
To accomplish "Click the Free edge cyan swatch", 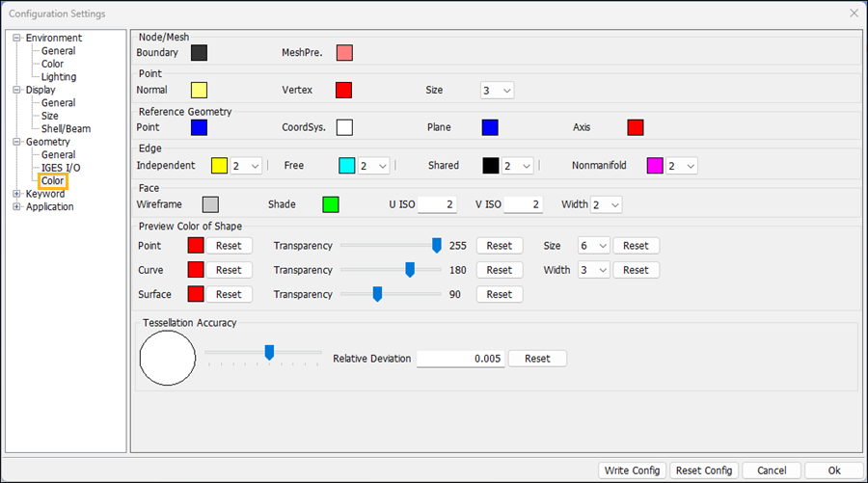I will tap(347, 166).
